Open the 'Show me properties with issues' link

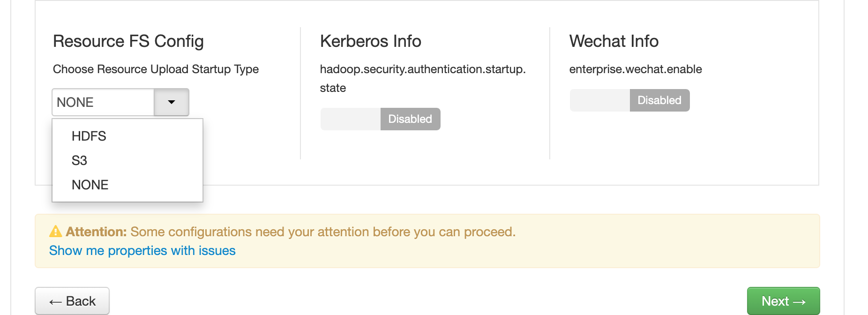pos(142,251)
